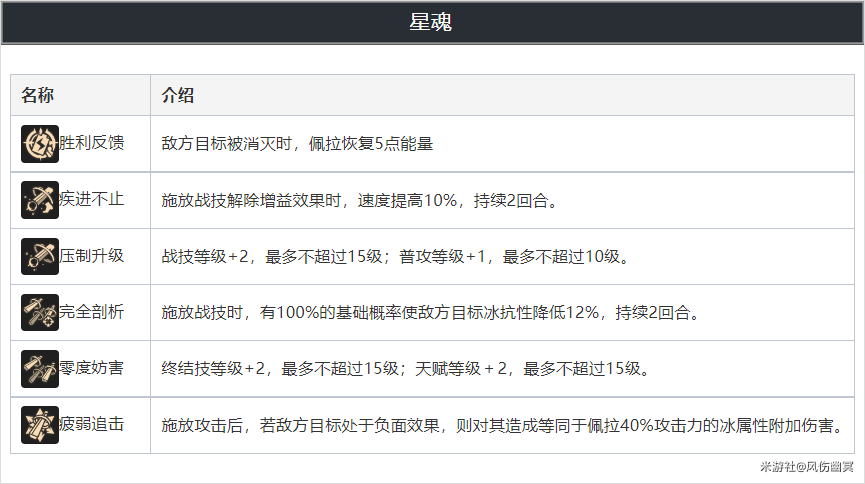This screenshot has width=865, height=484.
Task: Click the 疾进不止 eidolon icon
Action: pos(40,200)
